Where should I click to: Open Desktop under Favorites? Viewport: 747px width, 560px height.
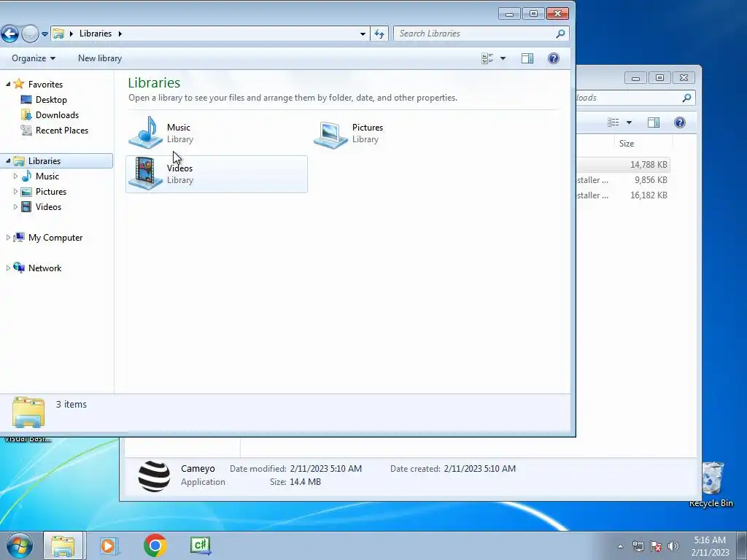pos(51,99)
